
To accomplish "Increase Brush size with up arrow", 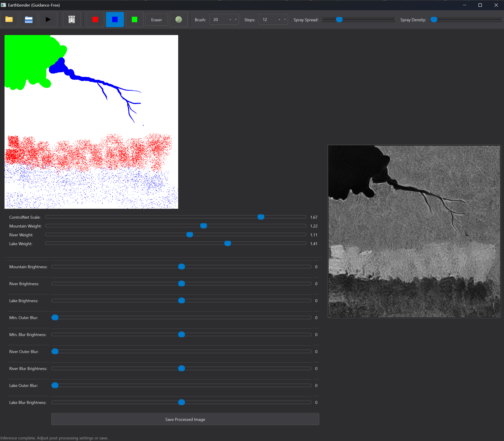I will coord(230,20).
